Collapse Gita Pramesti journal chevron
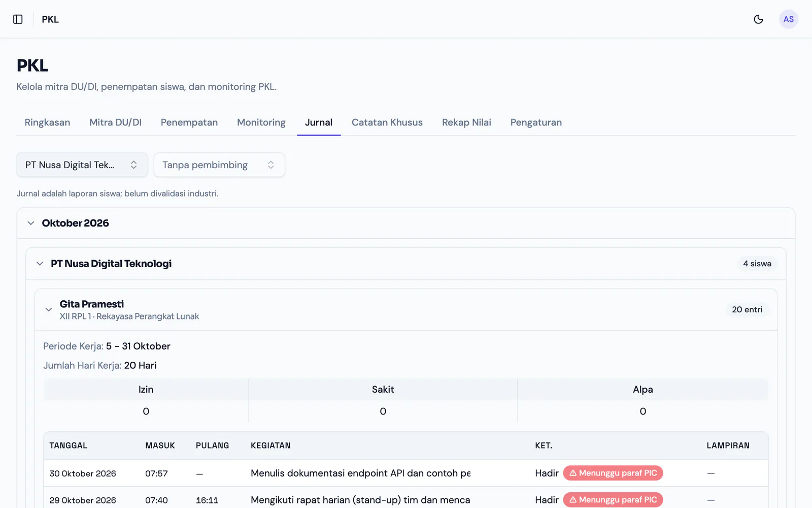This screenshot has width=812, height=508. (49, 309)
